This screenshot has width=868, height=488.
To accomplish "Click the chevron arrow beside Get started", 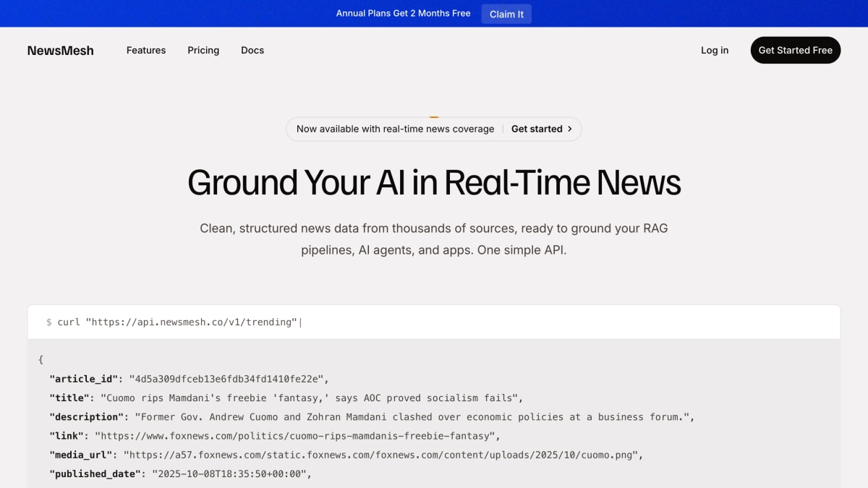I will point(570,129).
